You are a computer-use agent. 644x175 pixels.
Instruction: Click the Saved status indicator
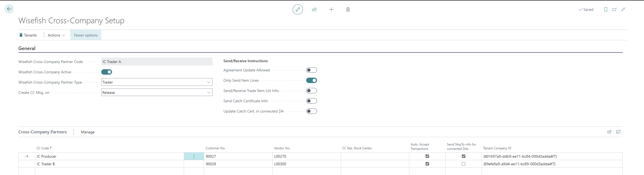pyautogui.click(x=586, y=9)
